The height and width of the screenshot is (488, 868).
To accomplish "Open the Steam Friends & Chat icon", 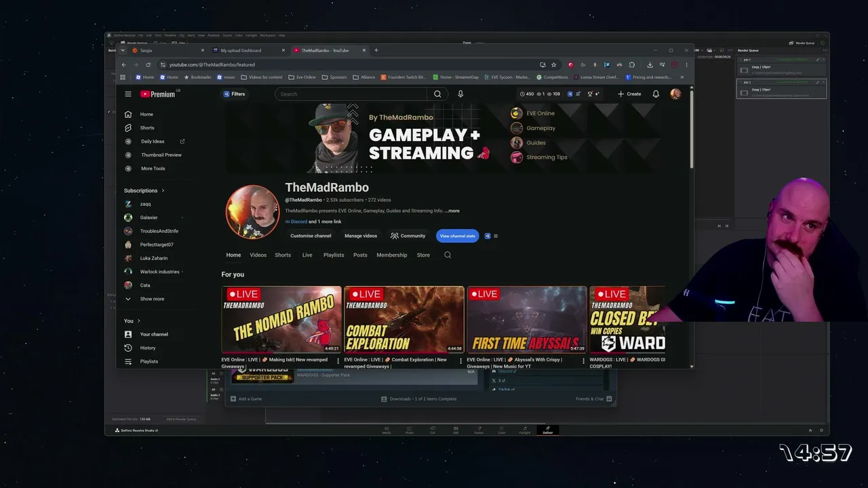I will pos(609,399).
